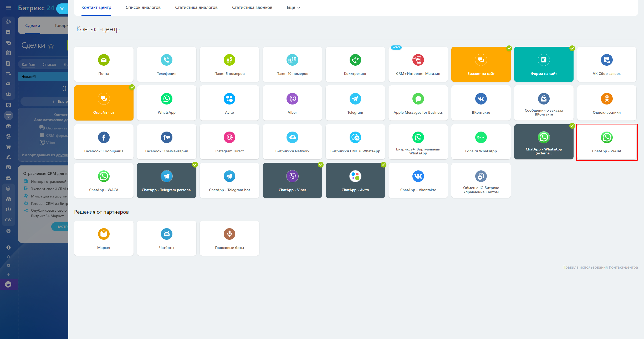The width and height of the screenshot is (644, 339).
Task: Select the Одноклассники channel icon
Action: (606, 99)
